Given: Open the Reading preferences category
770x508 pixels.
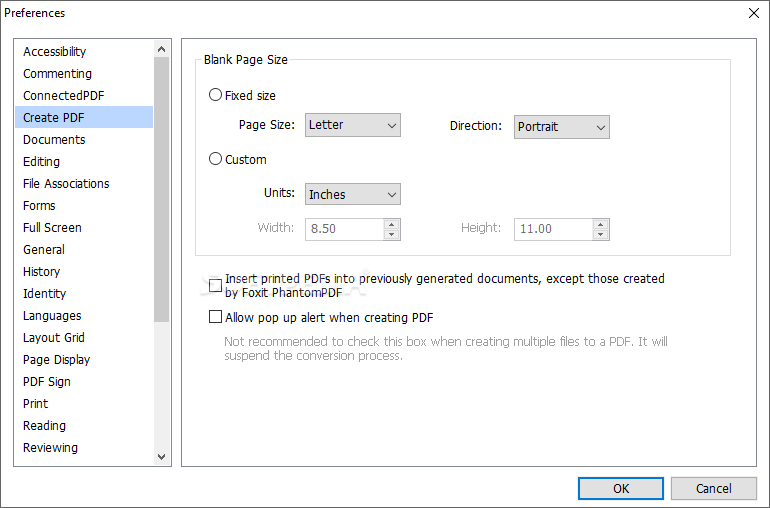Looking at the screenshot, I should pyautogui.click(x=84, y=425).
